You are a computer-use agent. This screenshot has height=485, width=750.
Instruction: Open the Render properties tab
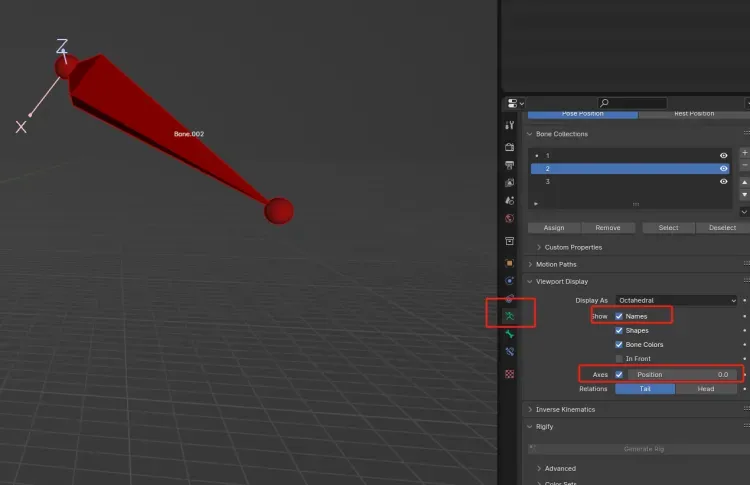(509, 147)
